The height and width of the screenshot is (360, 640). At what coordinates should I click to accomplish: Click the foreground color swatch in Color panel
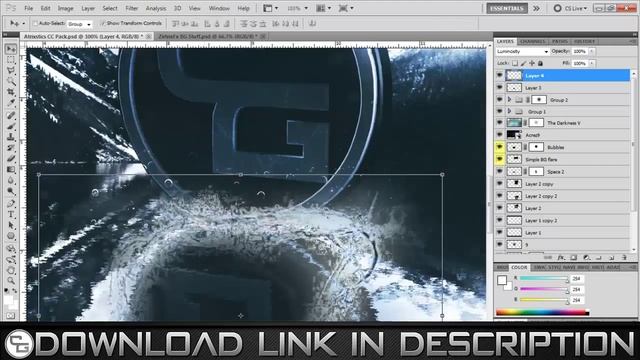pos(502,280)
